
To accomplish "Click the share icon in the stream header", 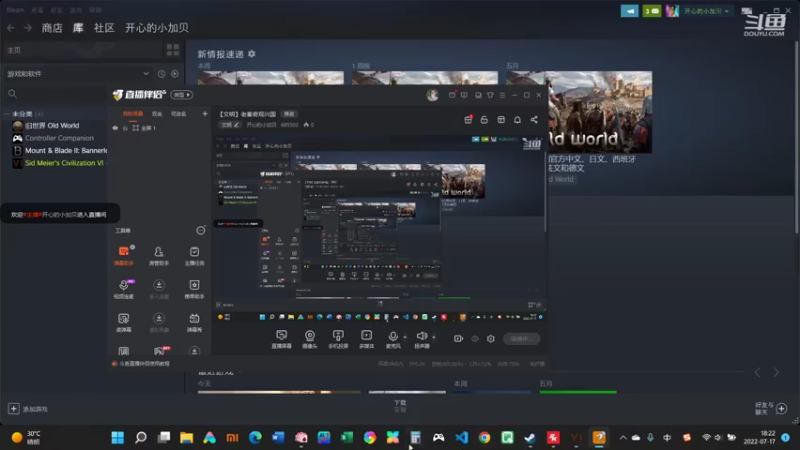I will click(x=534, y=120).
